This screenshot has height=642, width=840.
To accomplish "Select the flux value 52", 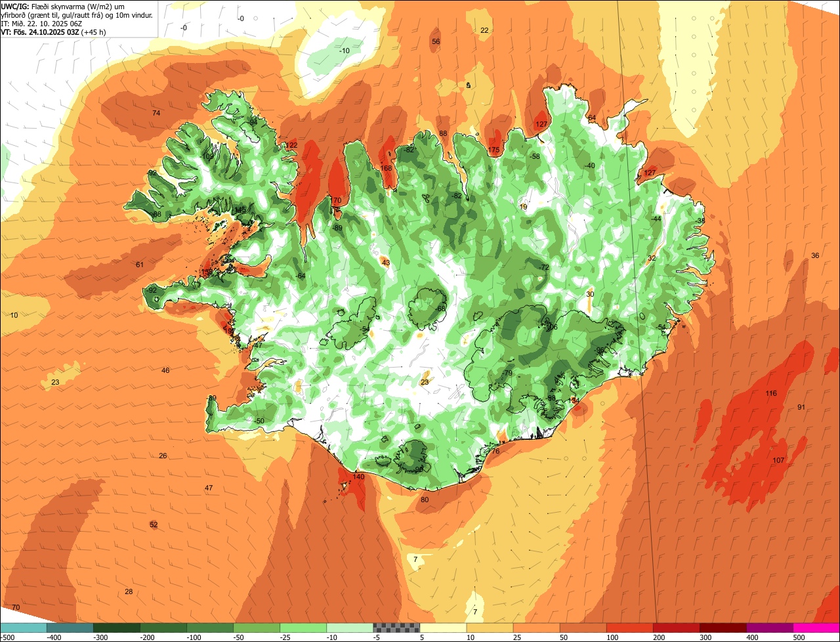I will point(154,524).
